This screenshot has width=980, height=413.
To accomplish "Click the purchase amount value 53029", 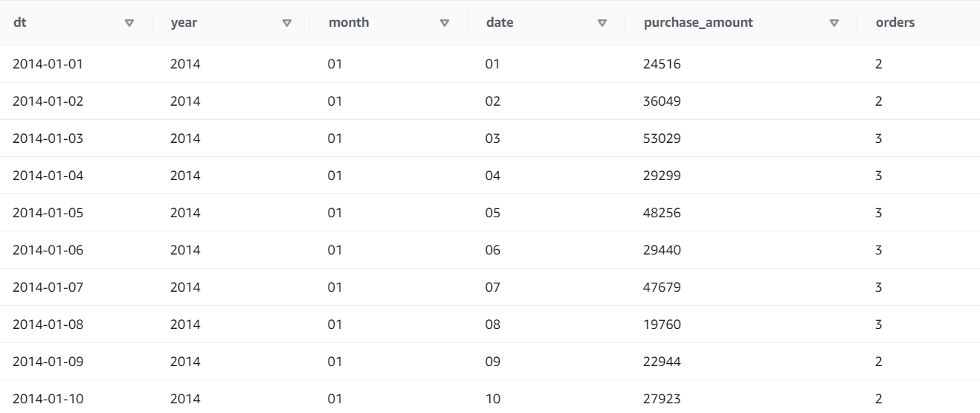I will (662, 138).
